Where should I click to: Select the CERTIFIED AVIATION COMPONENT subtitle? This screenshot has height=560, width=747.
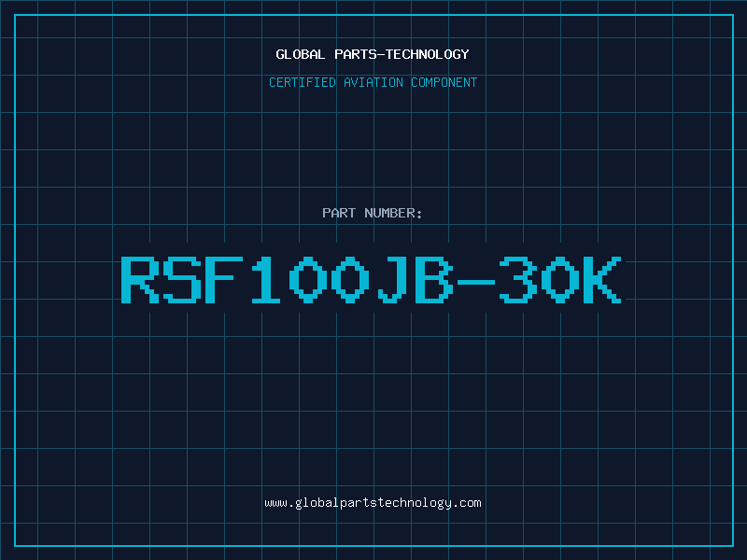coord(373,82)
